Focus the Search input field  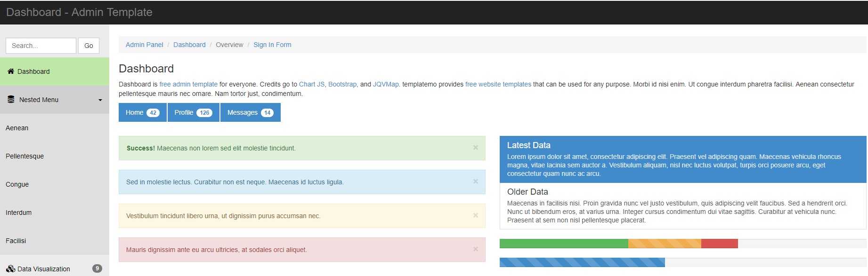click(x=41, y=46)
